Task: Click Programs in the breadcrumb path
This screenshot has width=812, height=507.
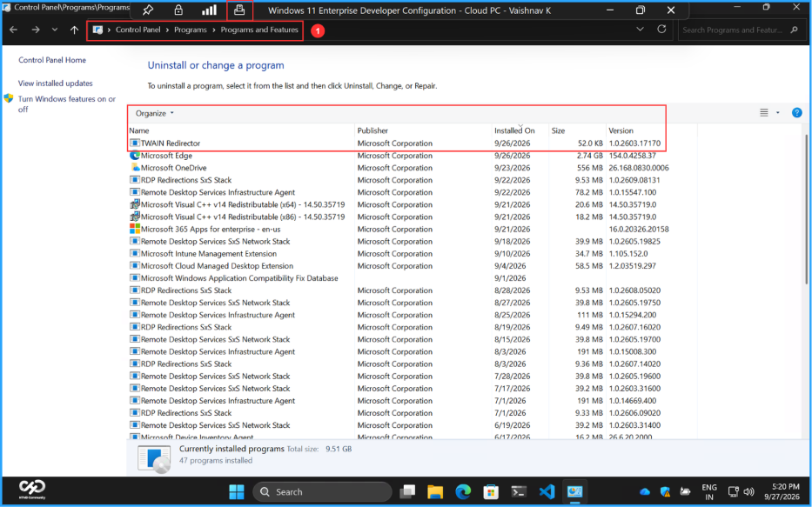Action: 190,30
